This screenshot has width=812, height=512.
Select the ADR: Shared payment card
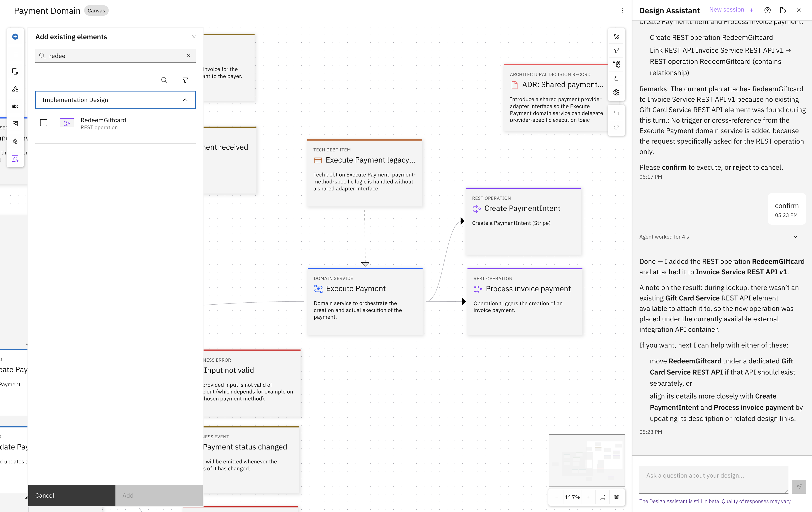tap(556, 97)
